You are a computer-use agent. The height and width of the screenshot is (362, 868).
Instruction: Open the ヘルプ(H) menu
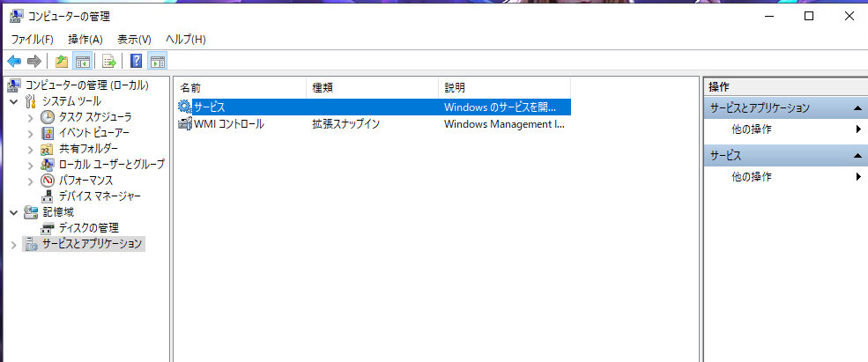point(185,40)
